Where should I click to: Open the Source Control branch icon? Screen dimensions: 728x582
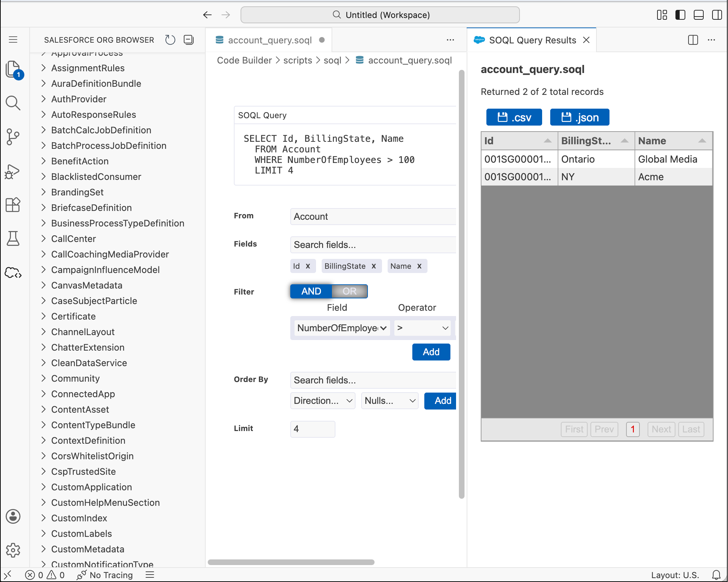(x=13, y=137)
